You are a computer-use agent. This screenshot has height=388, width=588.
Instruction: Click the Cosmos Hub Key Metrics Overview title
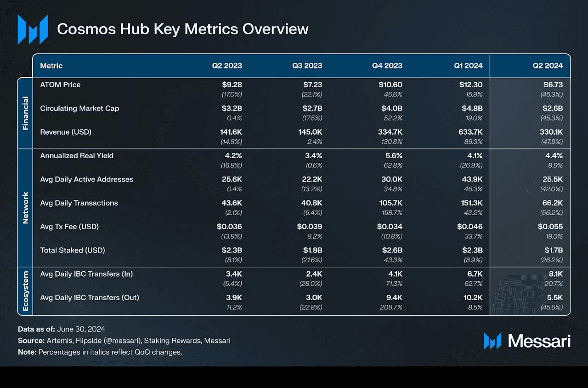point(183,29)
